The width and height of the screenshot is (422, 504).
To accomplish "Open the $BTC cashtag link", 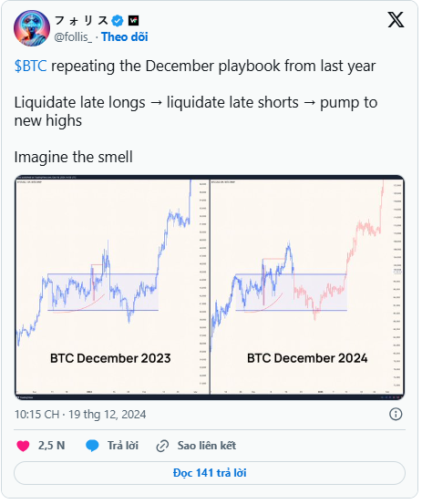I will click(x=31, y=67).
